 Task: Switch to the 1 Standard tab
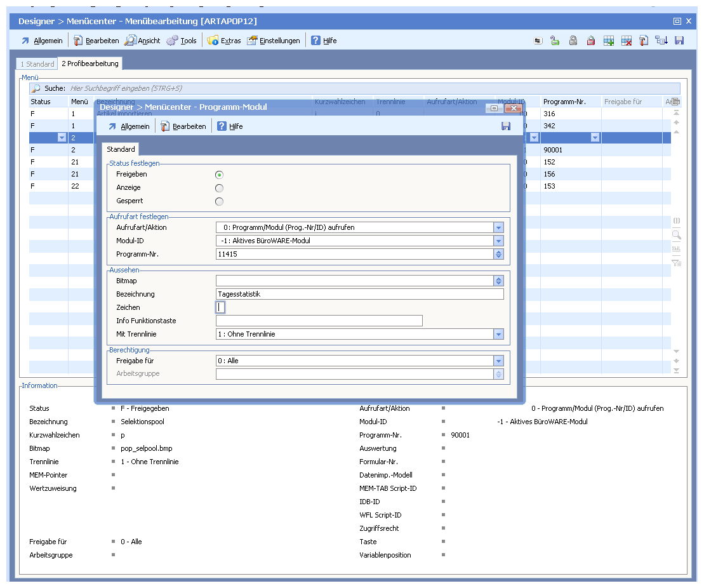click(37, 64)
